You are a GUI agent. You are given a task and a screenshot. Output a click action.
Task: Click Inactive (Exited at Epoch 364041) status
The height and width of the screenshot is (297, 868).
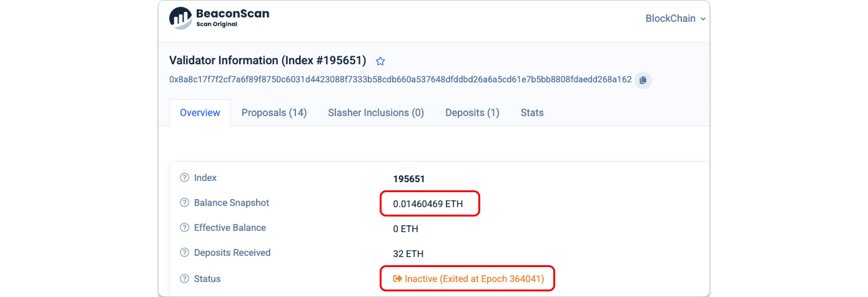click(474, 279)
